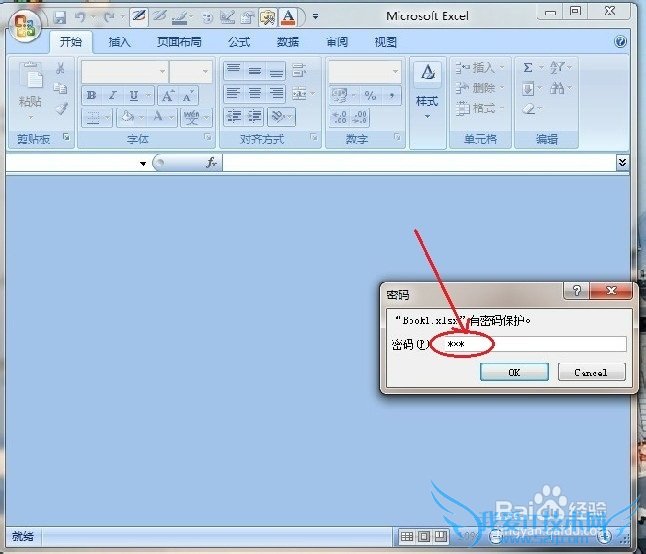Viewport: 646px width, 554px height.
Task: Click the Fill Color bucket icon
Action: [x=128, y=117]
